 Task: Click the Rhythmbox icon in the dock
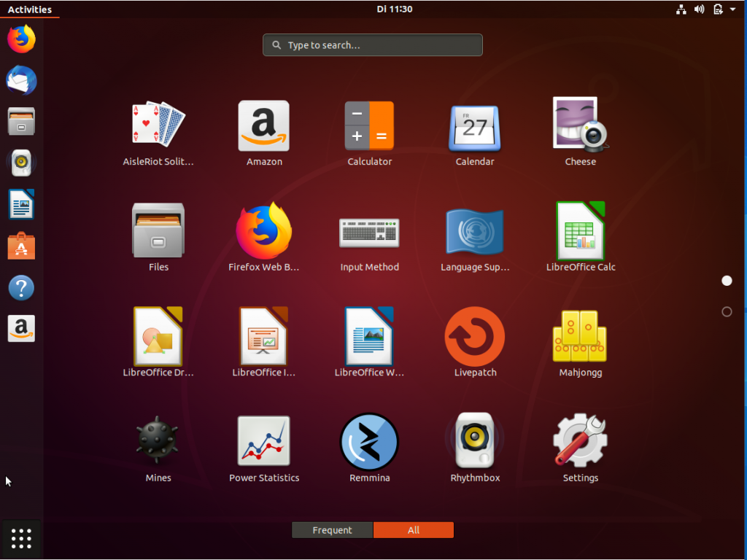(21, 163)
